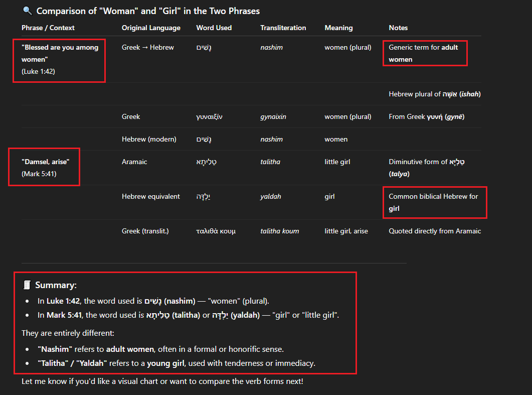The width and height of the screenshot is (532, 395).
Task: Click the note Quoted directly from Aramaic
Action: coord(435,231)
